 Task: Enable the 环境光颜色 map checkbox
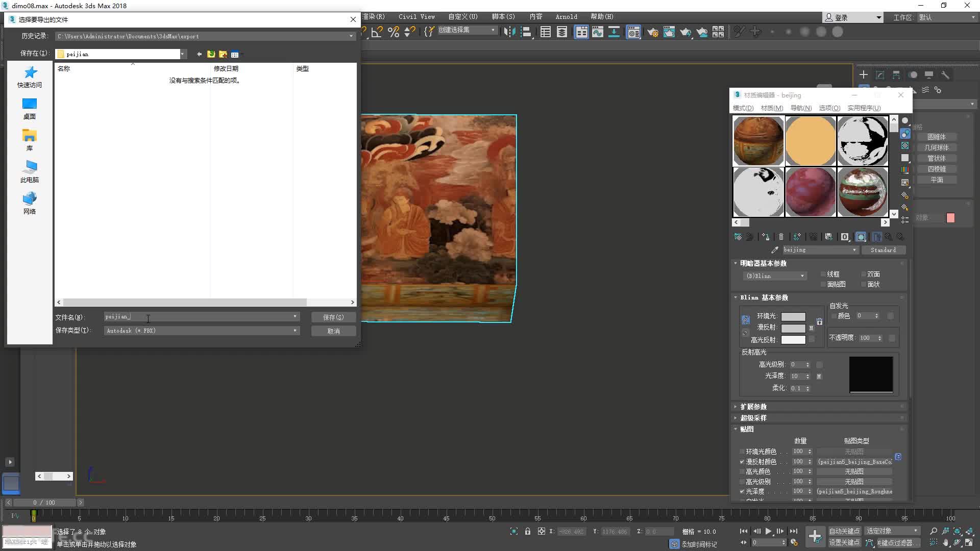click(742, 452)
